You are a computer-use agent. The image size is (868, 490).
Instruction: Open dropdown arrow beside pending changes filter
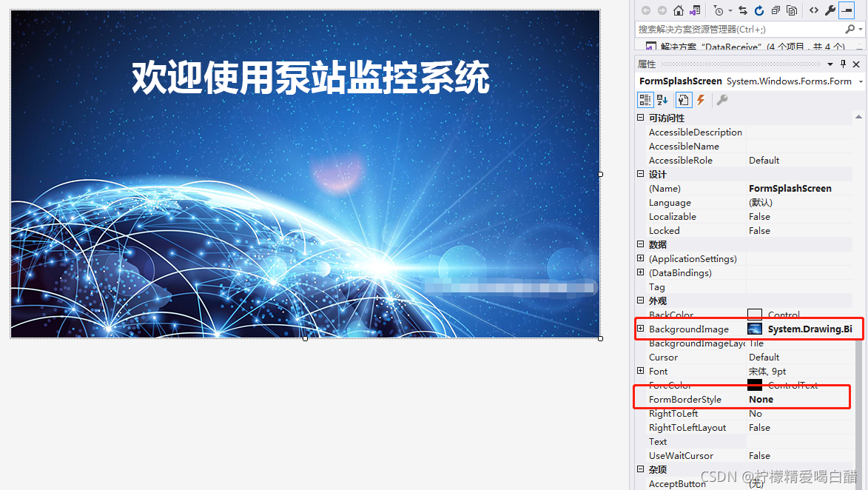(x=730, y=11)
